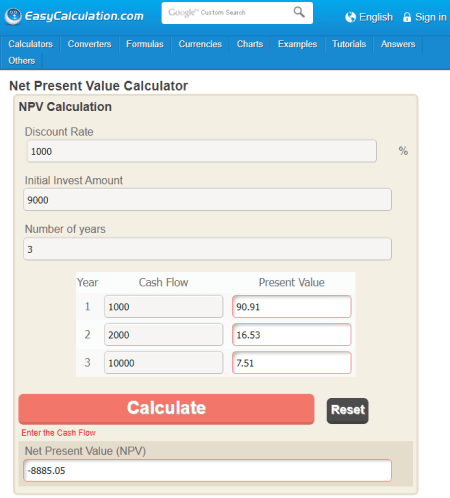
Task: Open the Tutorials menu
Action: (x=349, y=44)
